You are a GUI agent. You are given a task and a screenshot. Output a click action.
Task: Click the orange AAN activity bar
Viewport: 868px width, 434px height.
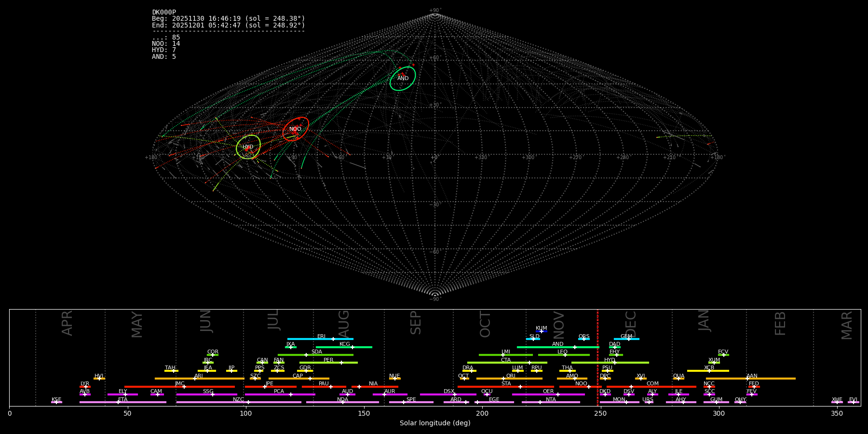pyautogui.click(x=751, y=379)
